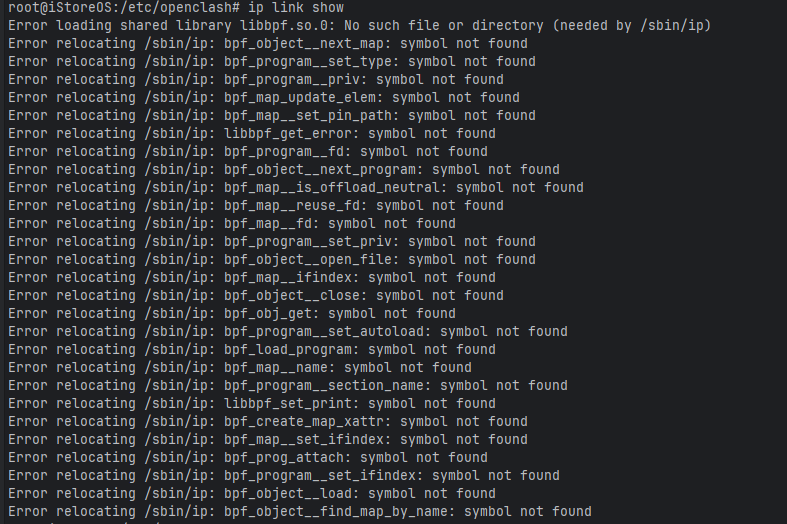The image size is (787, 524).
Task: Click the 'bpf_create_map_xattr' symbol name
Action: [x=303, y=421]
